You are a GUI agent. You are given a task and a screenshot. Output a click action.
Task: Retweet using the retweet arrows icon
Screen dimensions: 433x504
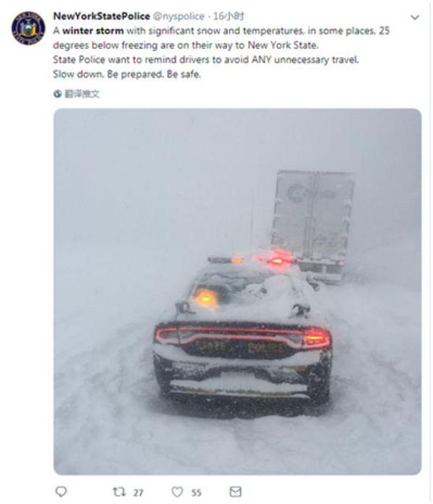click(x=119, y=491)
